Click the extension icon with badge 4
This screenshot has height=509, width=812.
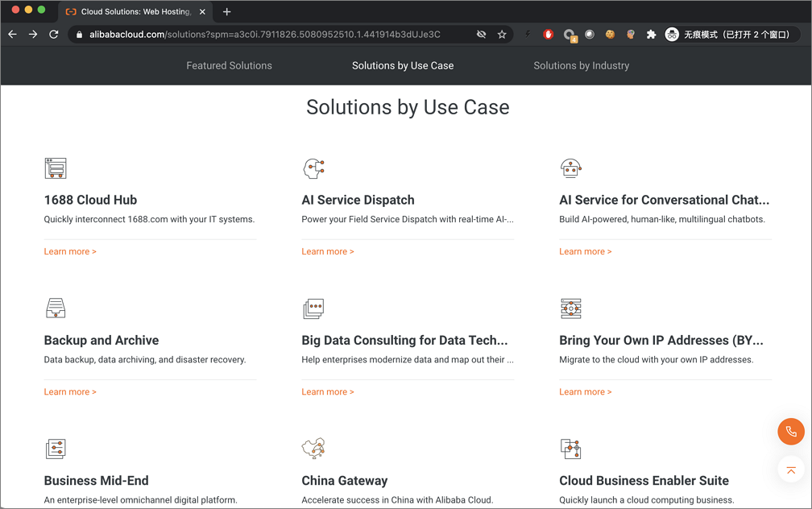pos(569,35)
